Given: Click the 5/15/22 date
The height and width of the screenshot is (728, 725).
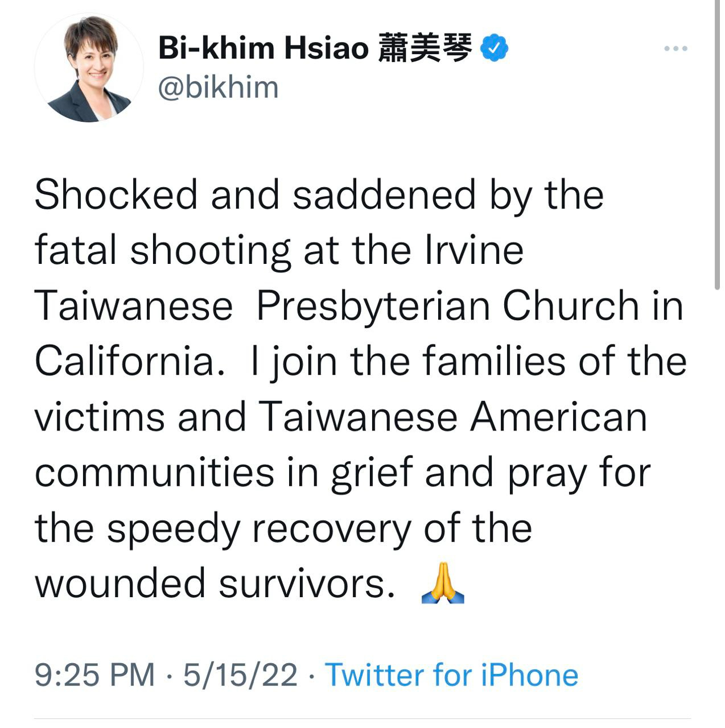Looking at the screenshot, I should pyautogui.click(x=240, y=675).
